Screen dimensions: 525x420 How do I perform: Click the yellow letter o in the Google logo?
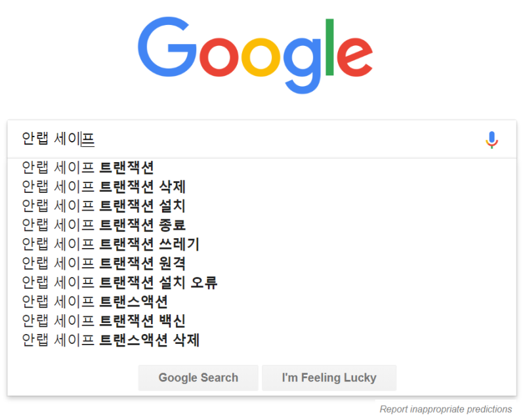(261, 57)
